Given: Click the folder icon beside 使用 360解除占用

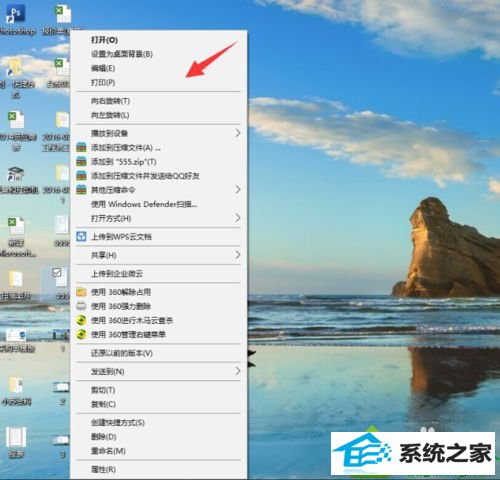Looking at the screenshot, I should point(81,292).
